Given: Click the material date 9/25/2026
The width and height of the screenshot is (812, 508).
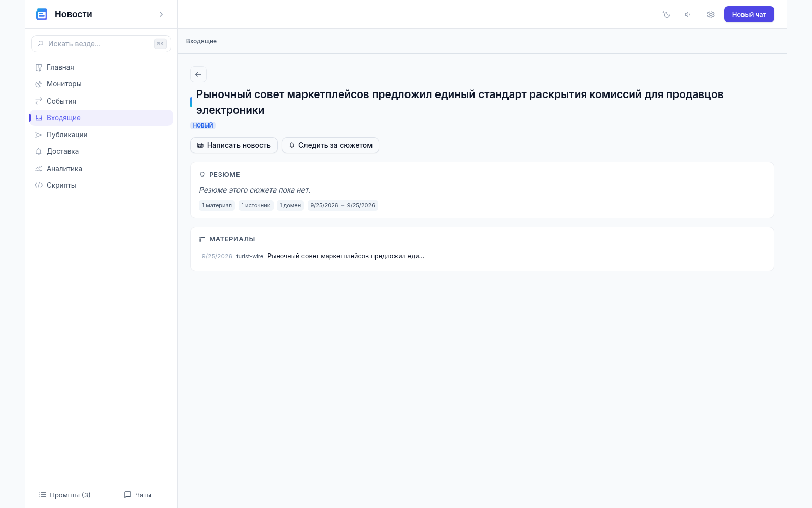Looking at the screenshot, I should point(217,256).
